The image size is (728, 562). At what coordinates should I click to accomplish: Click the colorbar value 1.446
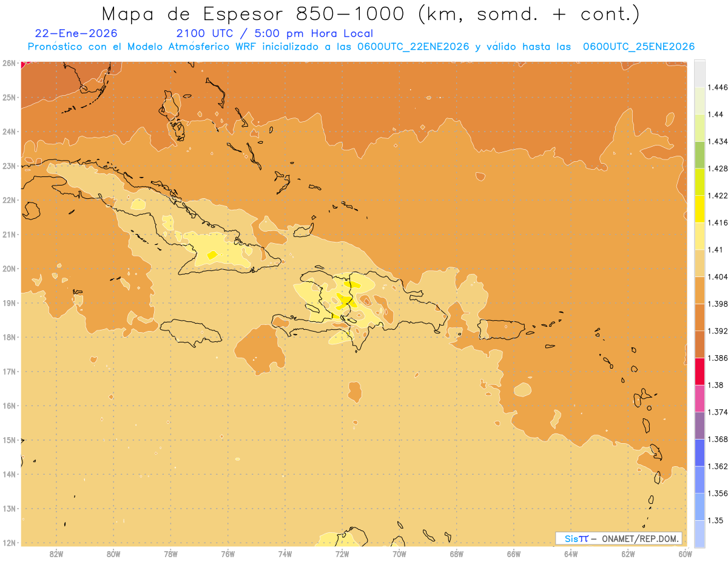[x=718, y=87]
